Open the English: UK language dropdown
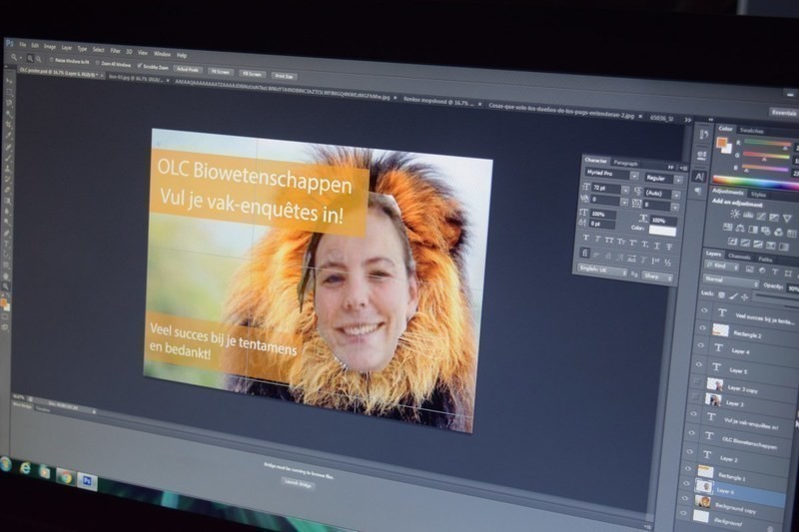Image resolution: width=799 pixels, height=532 pixels. tap(602, 270)
